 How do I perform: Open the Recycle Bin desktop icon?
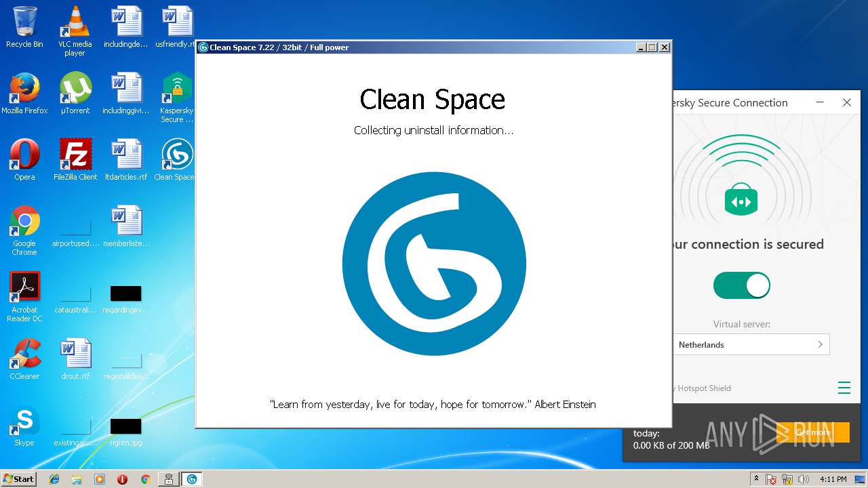pyautogui.click(x=24, y=27)
